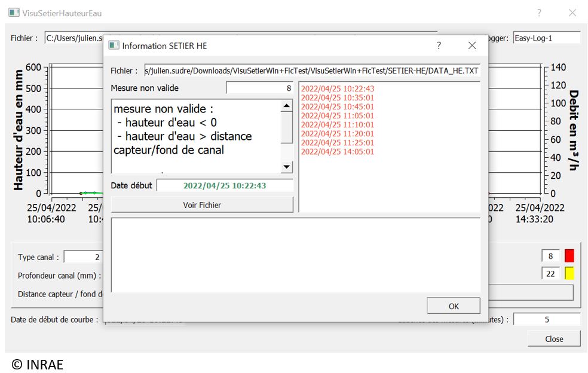Click the VisuSetierHauteurEau window icon
Image resolution: width=588 pixels, height=373 pixels.
[x=13, y=13]
